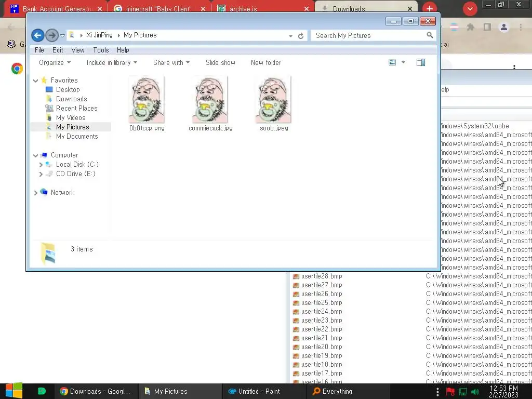Select the soob.jpeg thumbnail
Image resolution: width=532 pixels, height=399 pixels.
coord(273,99)
